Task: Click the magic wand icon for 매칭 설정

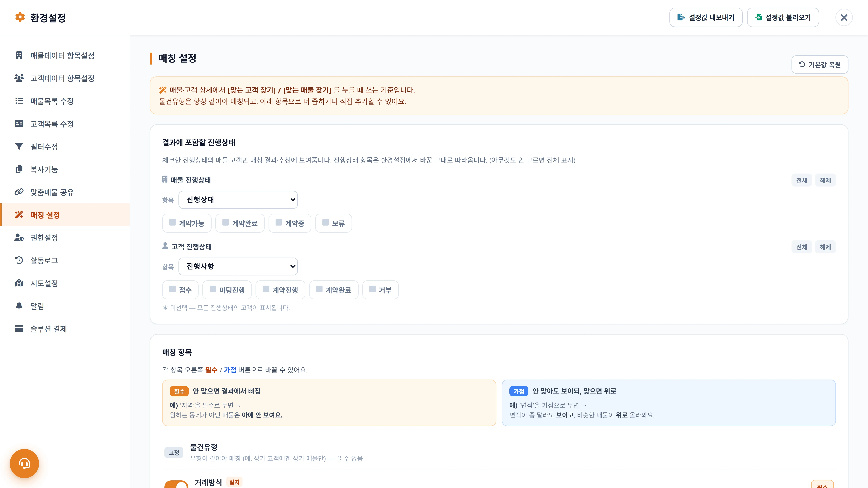Action: (19, 215)
